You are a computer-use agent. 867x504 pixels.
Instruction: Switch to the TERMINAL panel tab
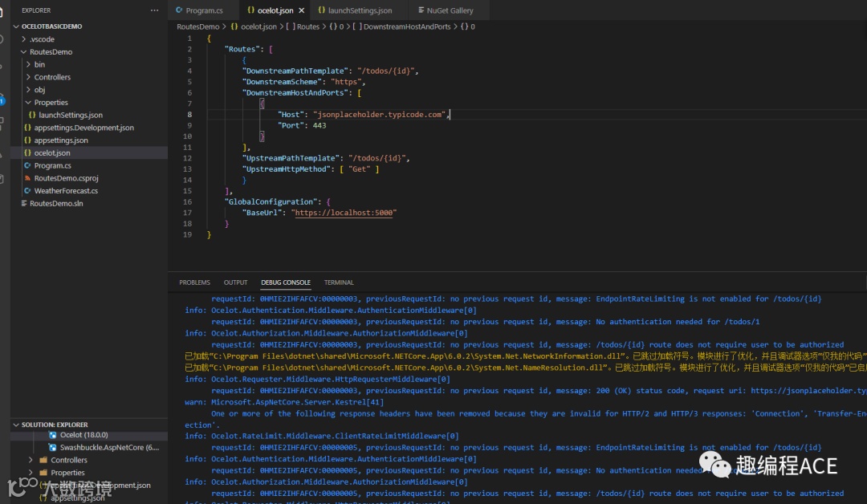tap(339, 282)
